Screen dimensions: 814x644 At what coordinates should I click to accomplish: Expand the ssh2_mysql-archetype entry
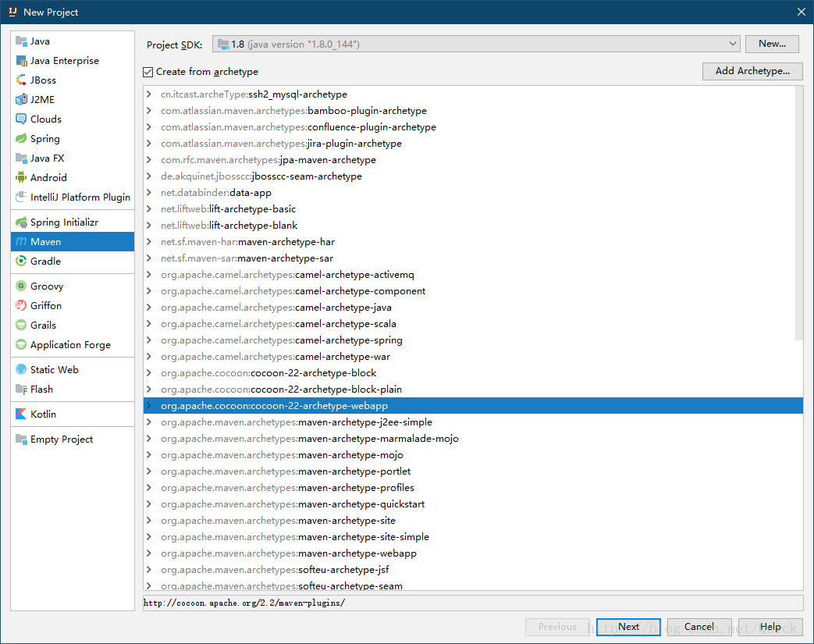(149, 94)
